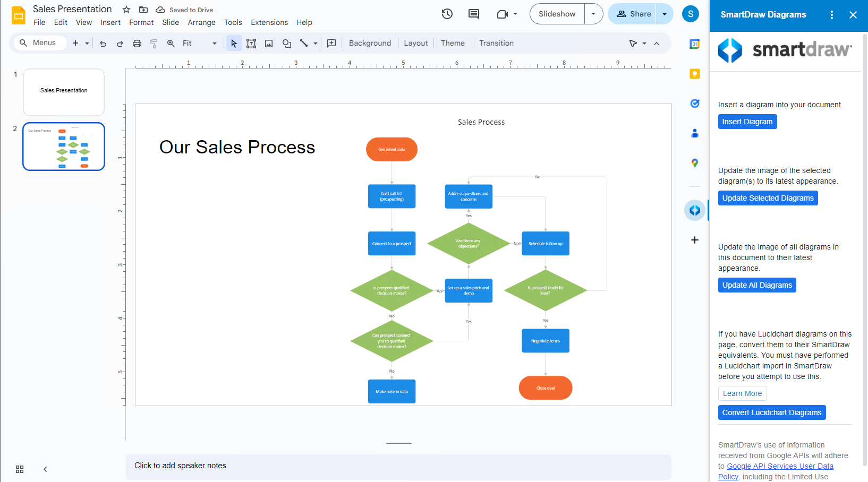Select the Zoom tool in the toolbar
The height and width of the screenshot is (482, 868).
coord(171,43)
